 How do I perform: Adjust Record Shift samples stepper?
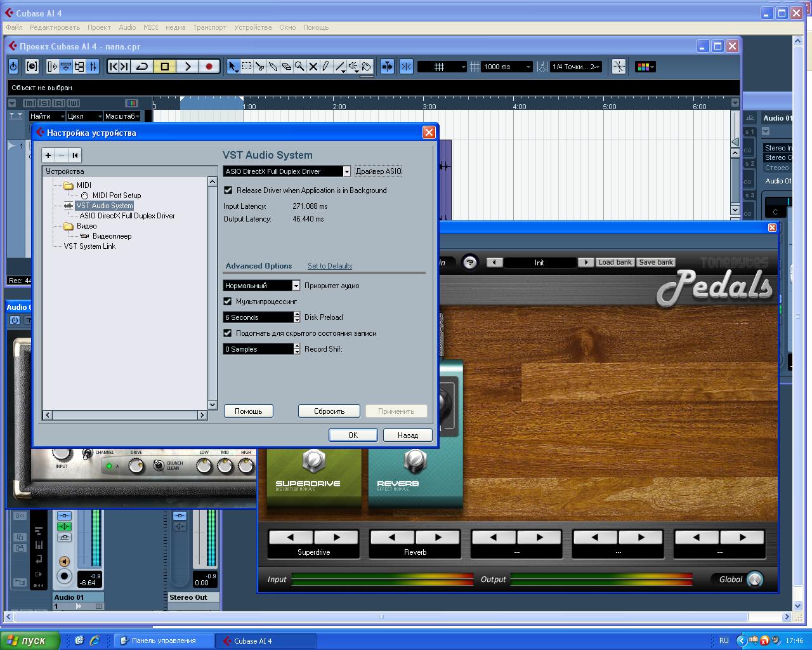[297, 349]
